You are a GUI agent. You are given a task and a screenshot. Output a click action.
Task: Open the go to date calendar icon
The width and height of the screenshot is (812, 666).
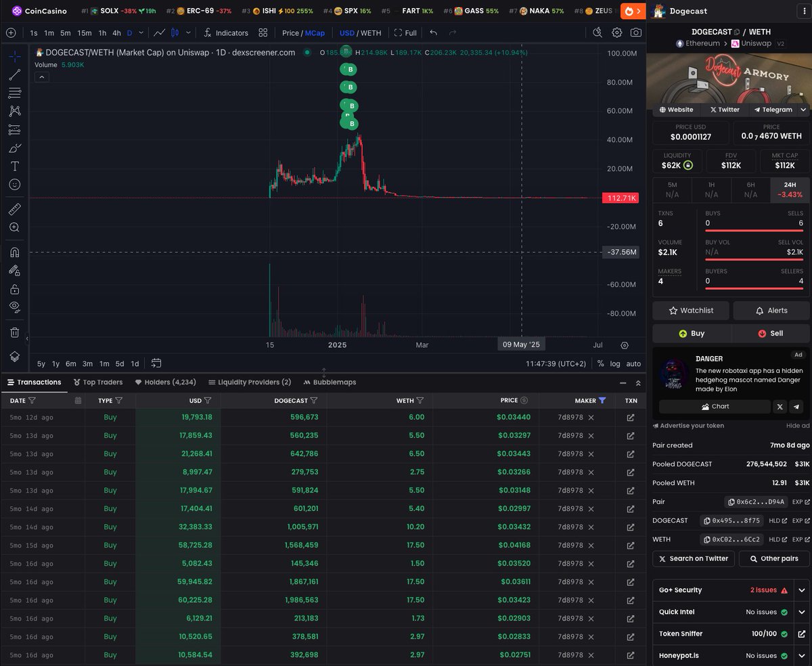pyautogui.click(x=156, y=363)
